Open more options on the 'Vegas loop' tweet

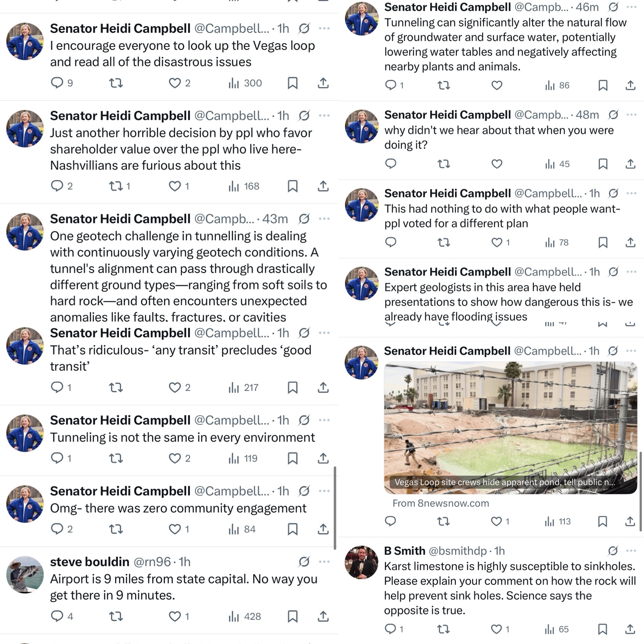pyautogui.click(x=324, y=28)
